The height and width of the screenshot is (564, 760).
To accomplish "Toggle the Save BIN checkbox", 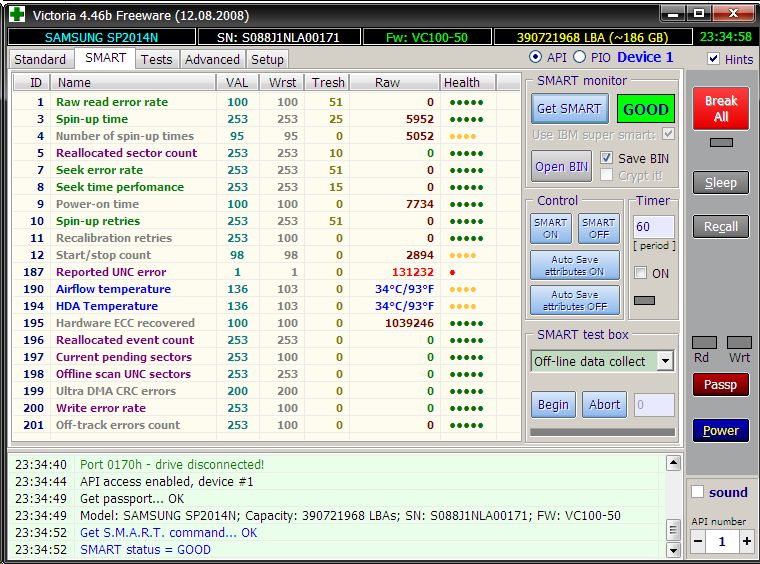I will 606,157.
